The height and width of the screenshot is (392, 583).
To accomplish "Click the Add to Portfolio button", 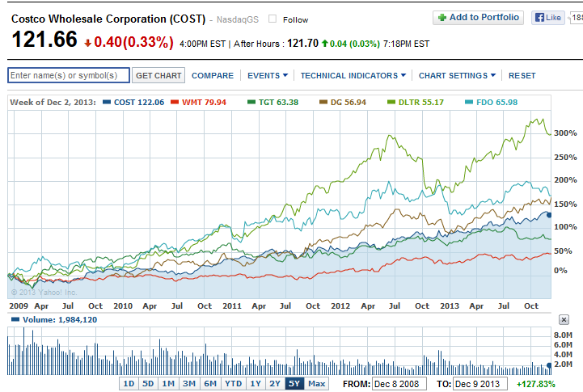I will pos(478,18).
